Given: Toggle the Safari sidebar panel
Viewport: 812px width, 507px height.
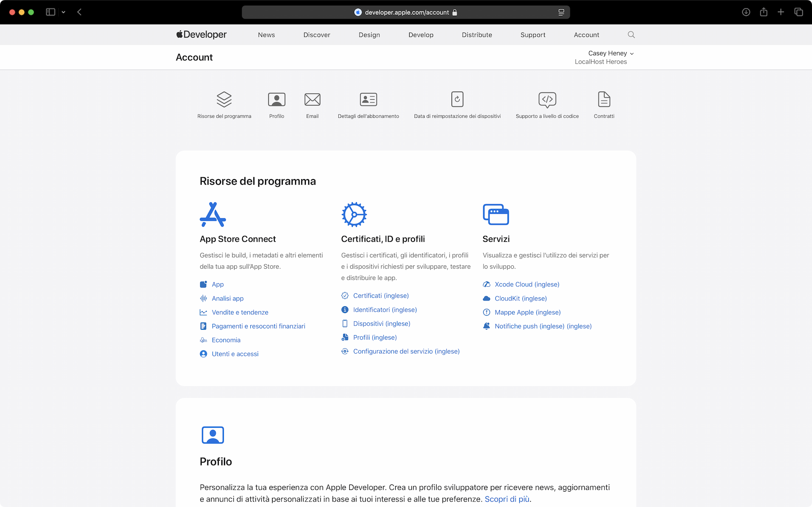Looking at the screenshot, I should (51, 12).
